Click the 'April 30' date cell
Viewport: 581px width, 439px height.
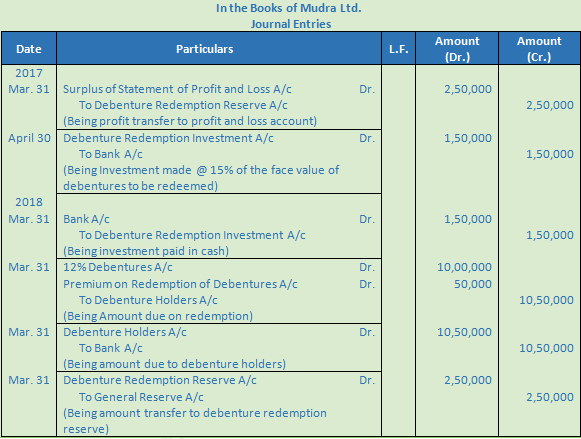29,138
